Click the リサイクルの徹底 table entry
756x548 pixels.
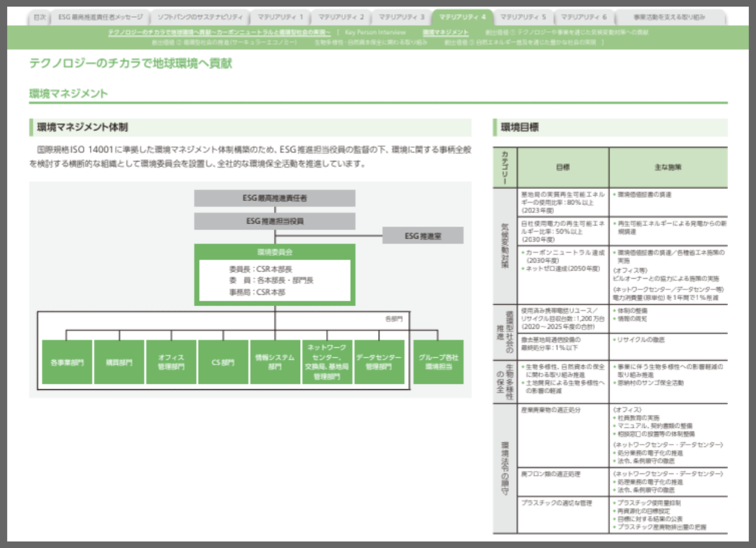[640, 340]
